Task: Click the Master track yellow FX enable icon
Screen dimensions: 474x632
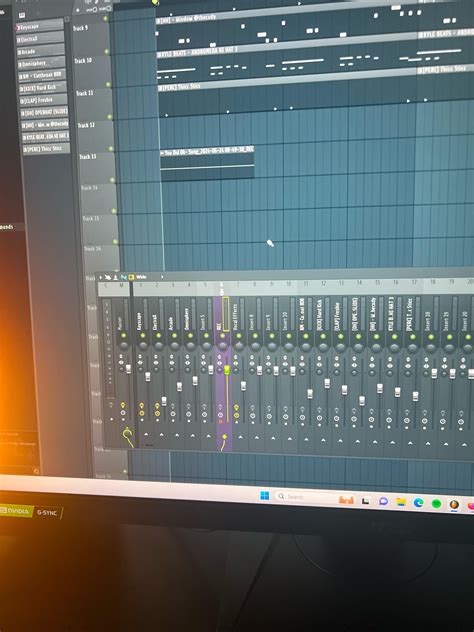Action: point(123,405)
